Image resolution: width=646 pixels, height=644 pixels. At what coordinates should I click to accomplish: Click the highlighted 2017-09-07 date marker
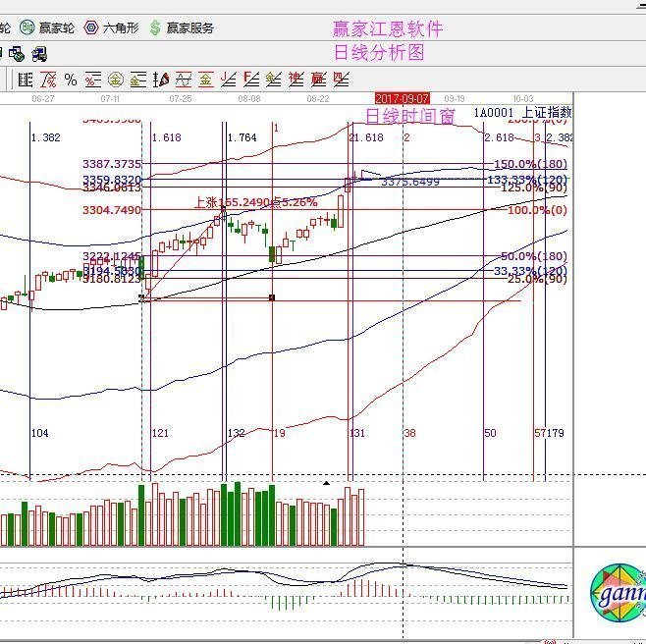click(403, 98)
